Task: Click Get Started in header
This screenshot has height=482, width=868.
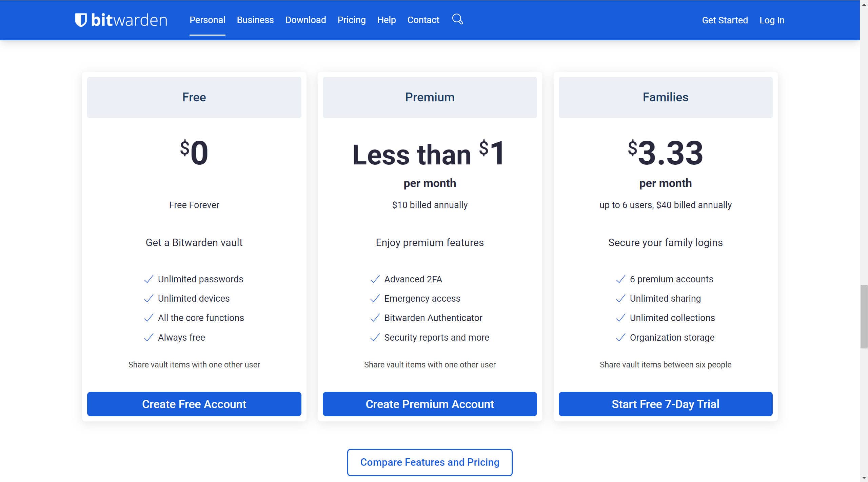Action: (725, 20)
